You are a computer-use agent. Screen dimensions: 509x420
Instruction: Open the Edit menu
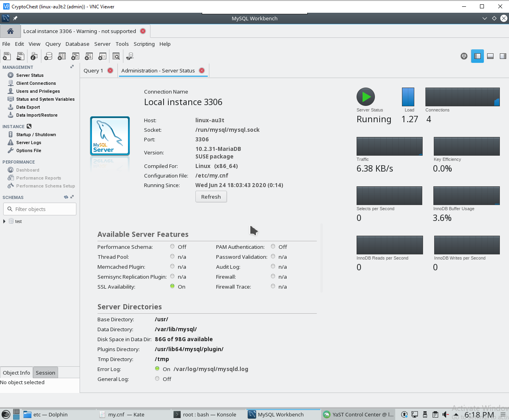20,44
